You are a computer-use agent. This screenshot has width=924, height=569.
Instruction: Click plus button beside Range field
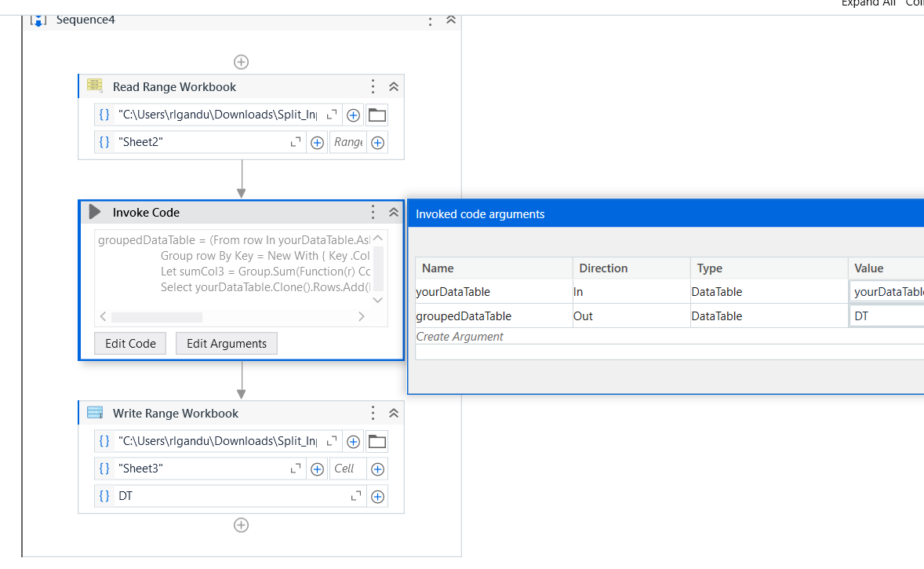click(x=378, y=143)
